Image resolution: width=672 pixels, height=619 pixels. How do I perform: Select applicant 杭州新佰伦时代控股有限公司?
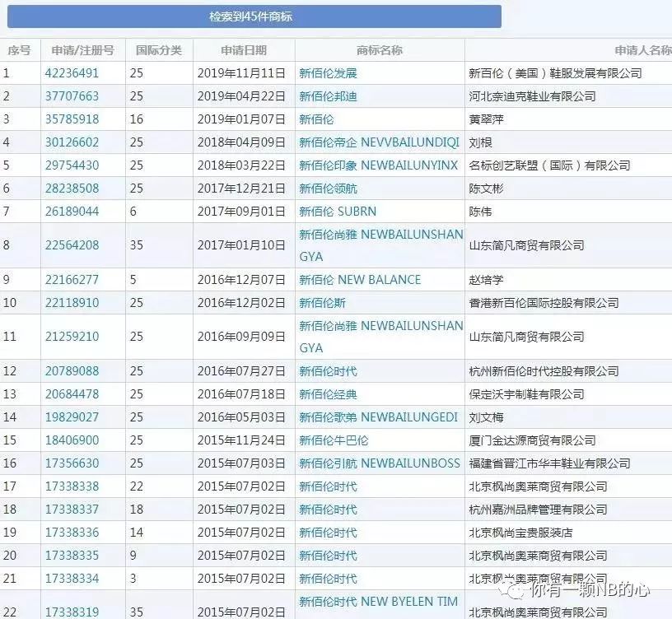tap(544, 371)
